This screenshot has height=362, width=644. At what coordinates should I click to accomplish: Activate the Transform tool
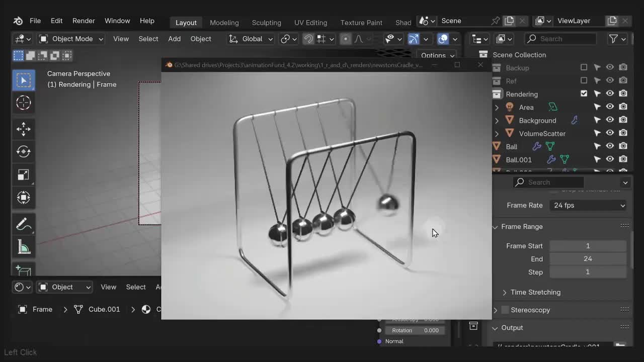(24, 197)
